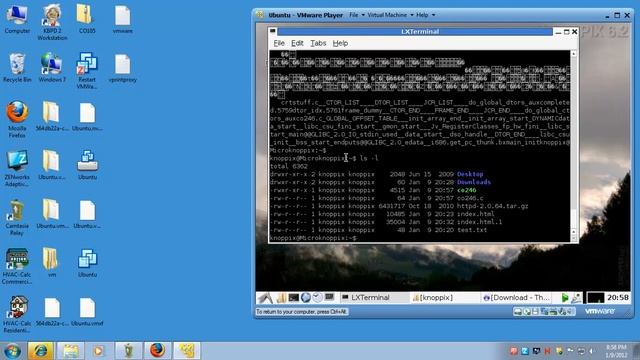Open the HVAC-Calc Residential desktop icon
Viewport: 640px width, 360px height.
pos(17,314)
